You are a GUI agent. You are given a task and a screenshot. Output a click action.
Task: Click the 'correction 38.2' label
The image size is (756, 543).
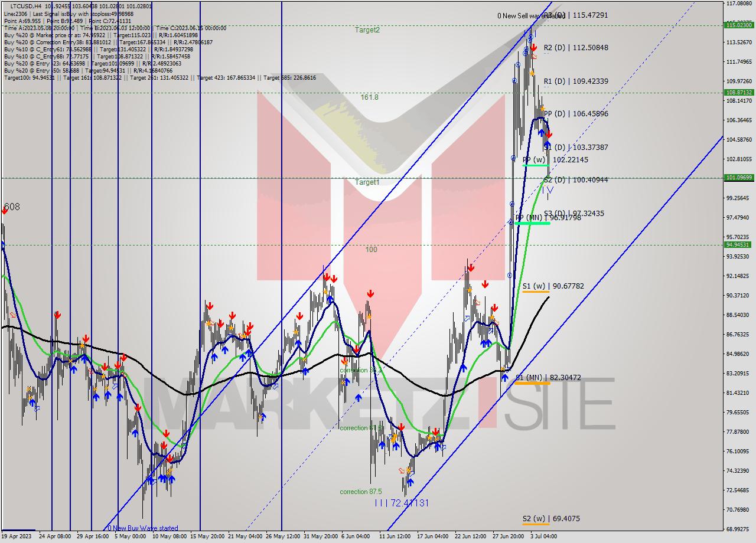(x=360, y=370)
